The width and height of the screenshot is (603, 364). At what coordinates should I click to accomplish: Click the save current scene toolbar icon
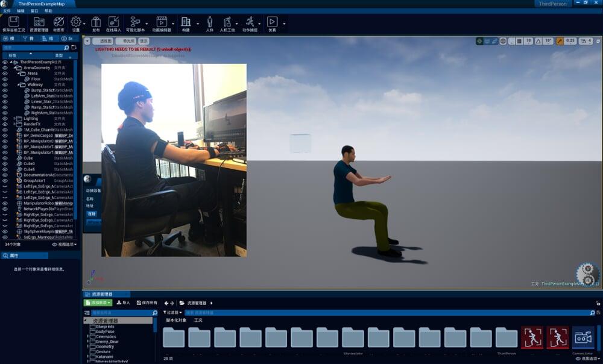click(x=13, y=22)
